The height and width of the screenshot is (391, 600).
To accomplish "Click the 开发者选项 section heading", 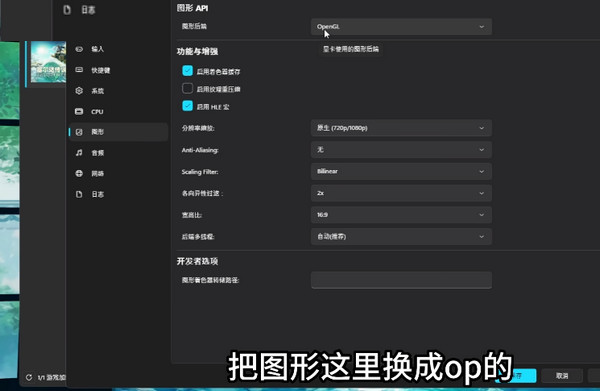I will 197,261.
